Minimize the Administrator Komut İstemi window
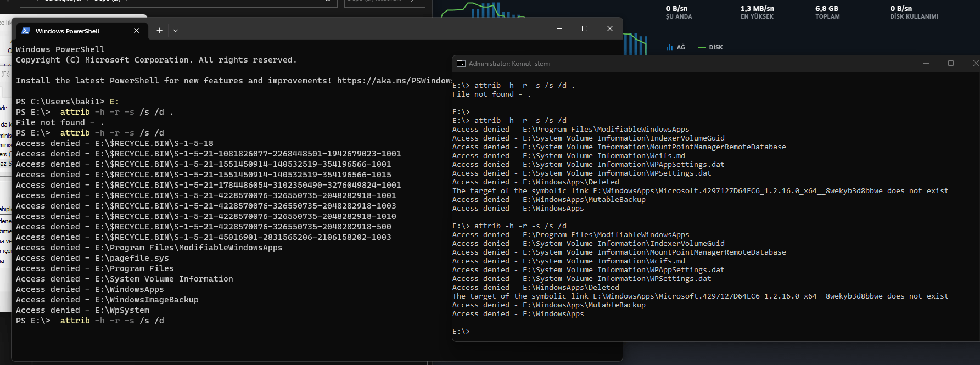 (926, 64)
